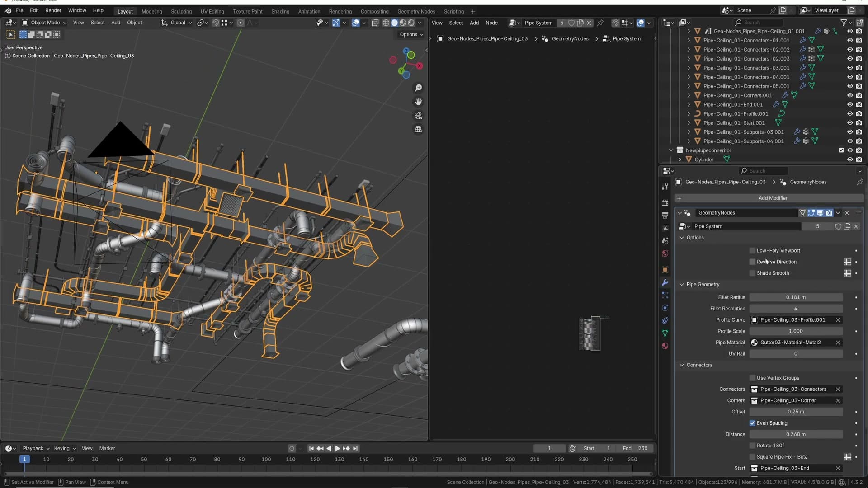This screenshot has height=488, width=868.
Task: Open Global transform orientation dropdown
Action: 176,23
